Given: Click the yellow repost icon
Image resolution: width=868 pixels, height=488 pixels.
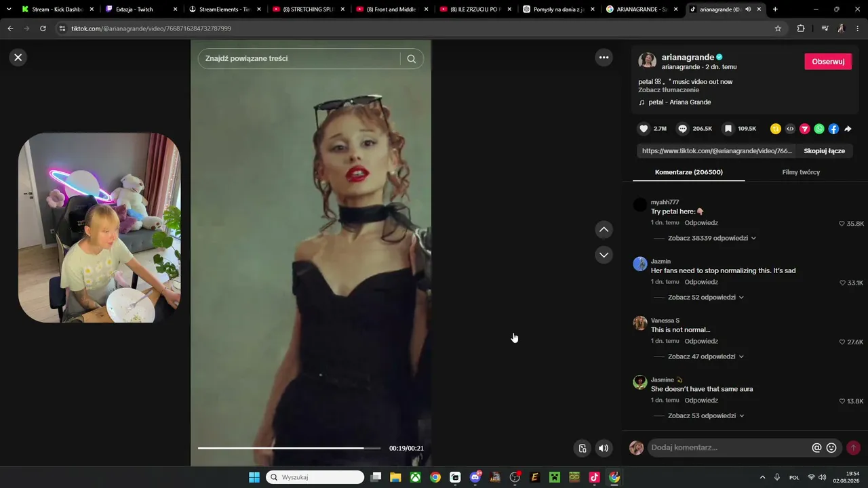Looking at the screenshot, I should [776, 129].
